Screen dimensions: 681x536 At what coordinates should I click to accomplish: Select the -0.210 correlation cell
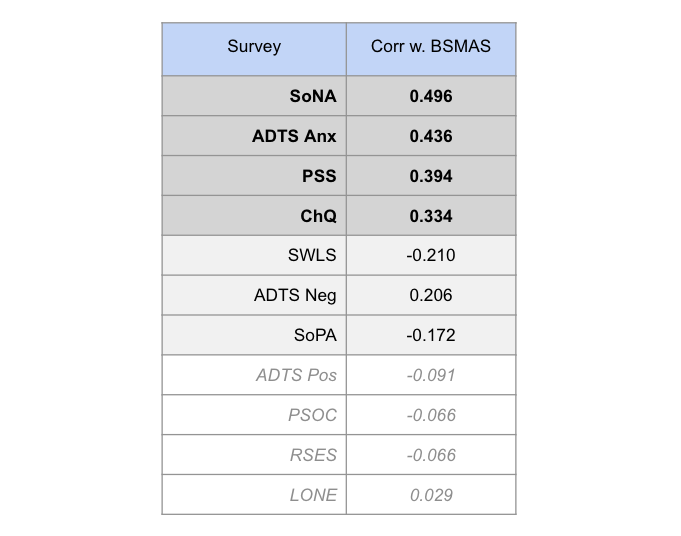(x=431, y=255)
